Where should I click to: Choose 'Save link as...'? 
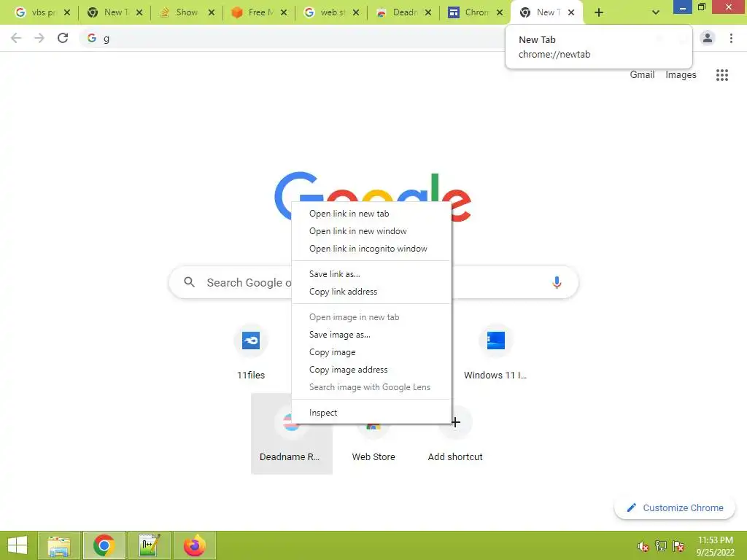click(371, 274)
